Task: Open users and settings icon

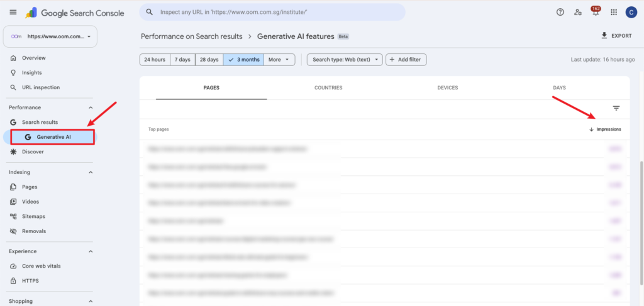Action: click(578, 13)
